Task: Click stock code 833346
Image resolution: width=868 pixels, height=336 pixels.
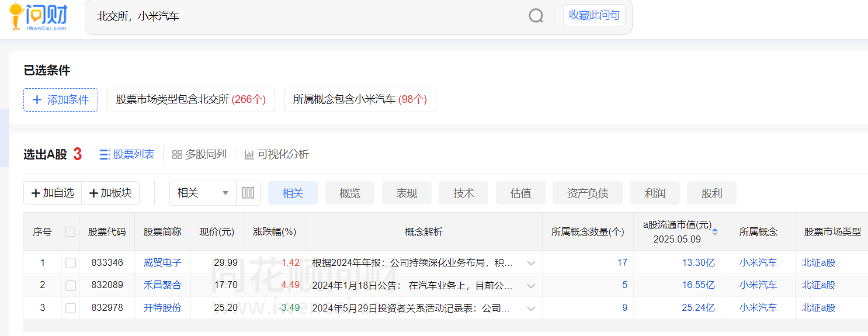Action: (107, 263)
